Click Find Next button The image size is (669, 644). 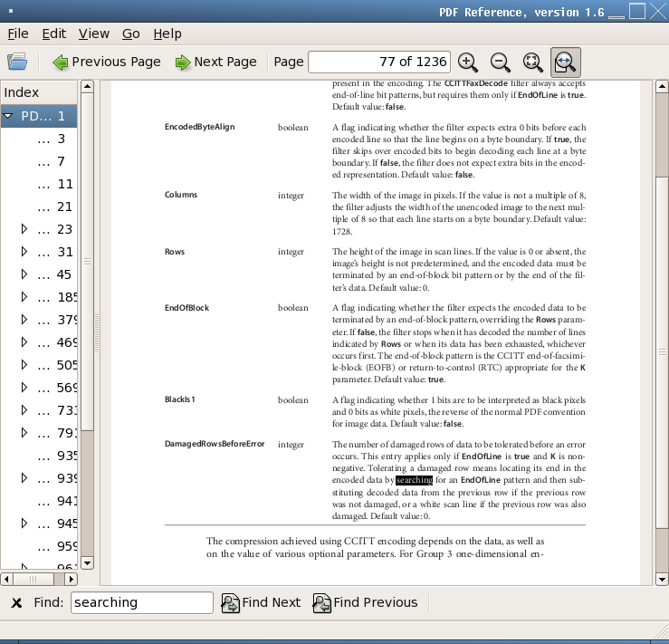tap(261, 603)
